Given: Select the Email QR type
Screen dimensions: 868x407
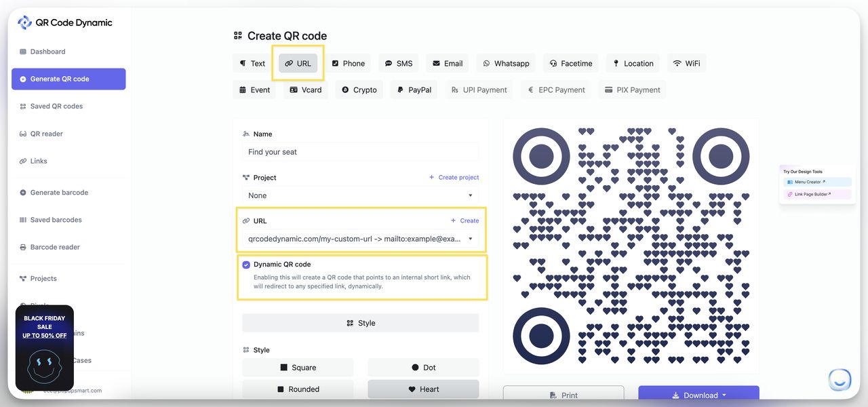Looking at the screenshot, I should pyautogui.click(x=448, y=63).
